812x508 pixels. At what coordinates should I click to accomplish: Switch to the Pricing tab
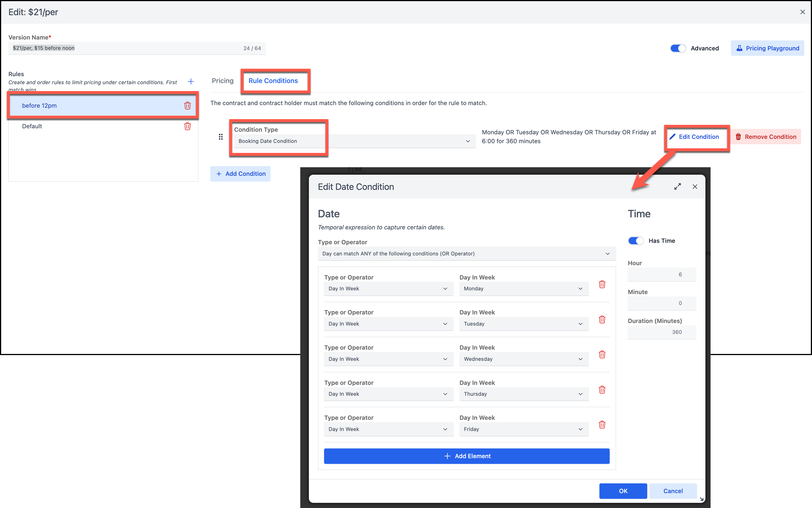223,81
